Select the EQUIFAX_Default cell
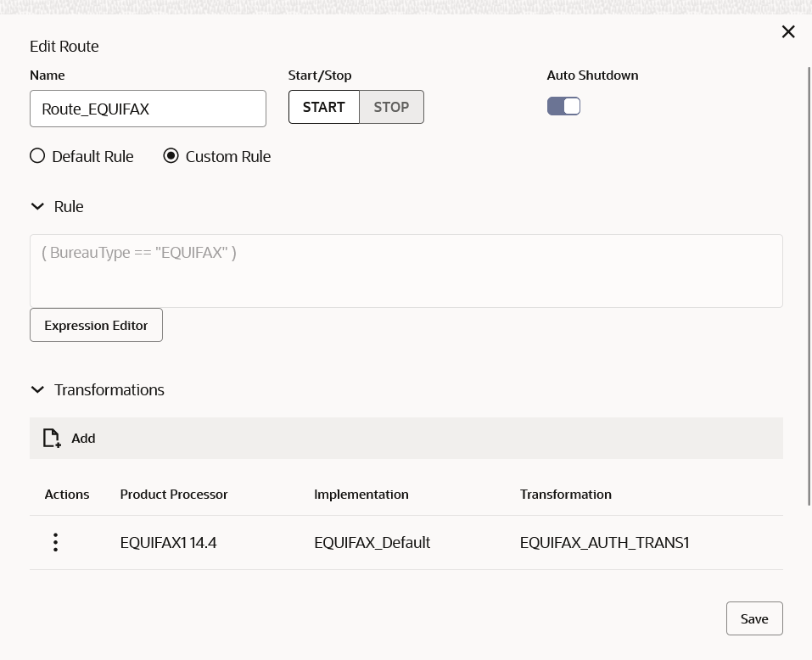Screen dimensions: 812x660 coord(372,542)
